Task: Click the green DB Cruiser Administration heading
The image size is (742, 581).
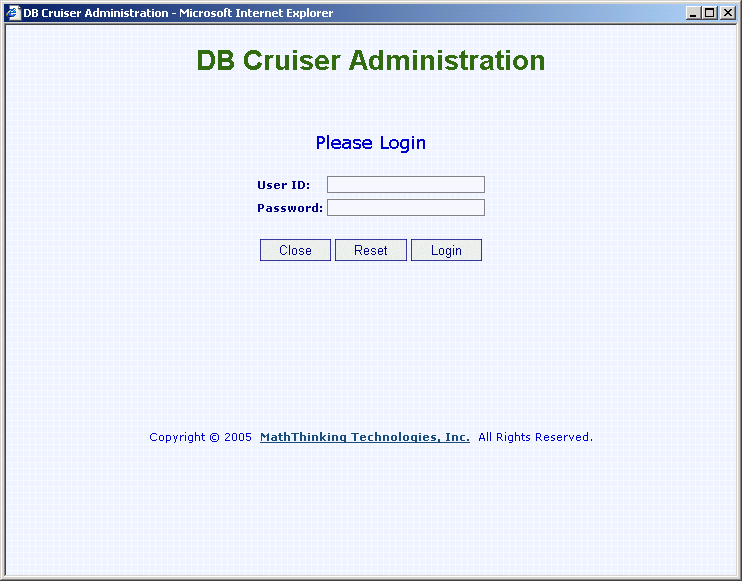Action: (x=370, y=61)
